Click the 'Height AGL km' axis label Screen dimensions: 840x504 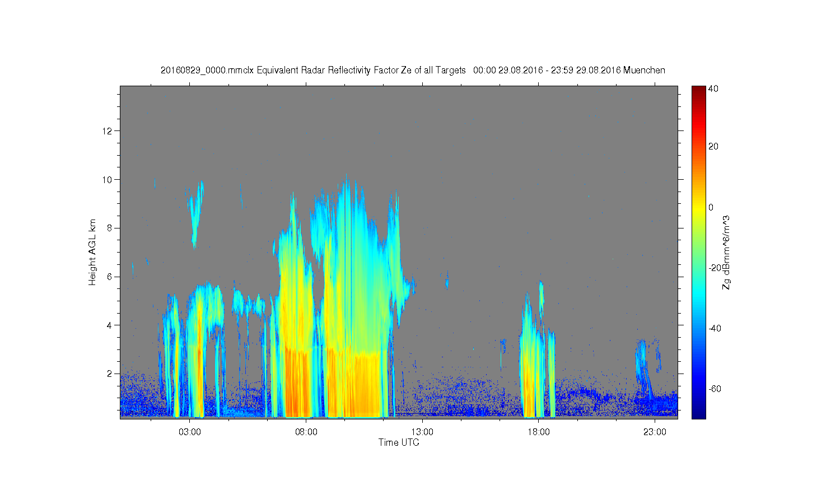pos(92,252)
